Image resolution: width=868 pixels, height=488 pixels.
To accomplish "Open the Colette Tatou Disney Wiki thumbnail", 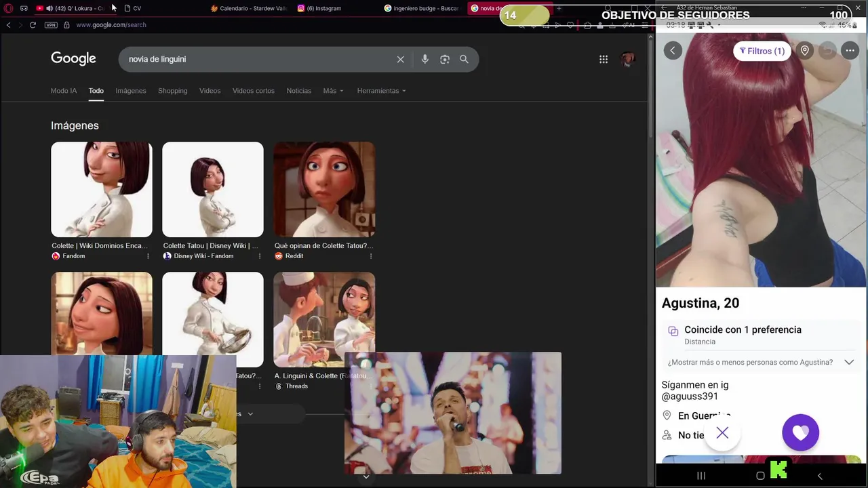I will (213, 189).
